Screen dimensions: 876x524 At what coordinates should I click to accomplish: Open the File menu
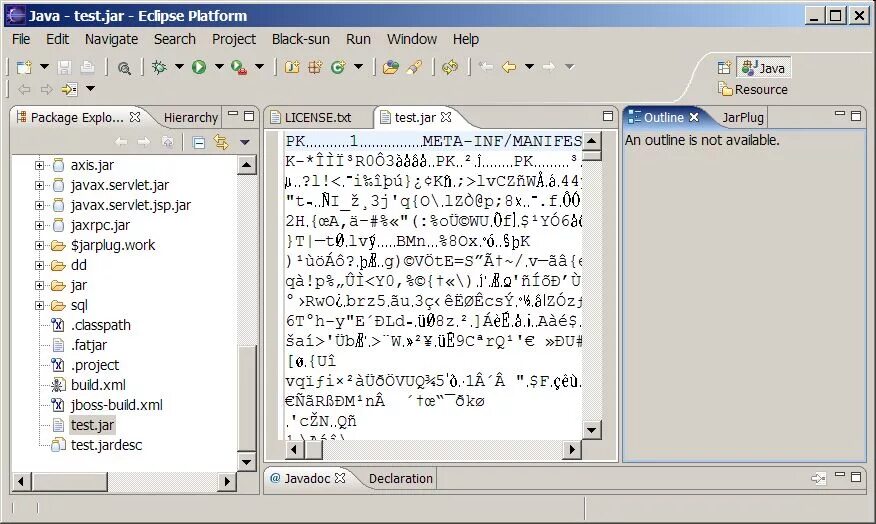pos(21,39)
